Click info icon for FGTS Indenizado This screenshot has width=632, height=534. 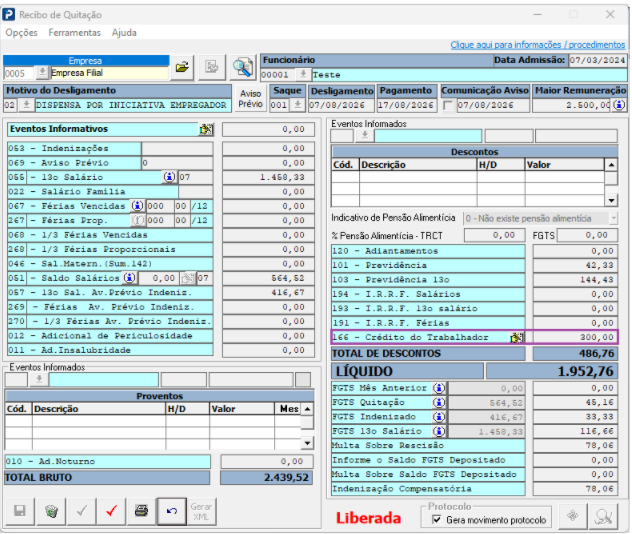click(439, 417)
